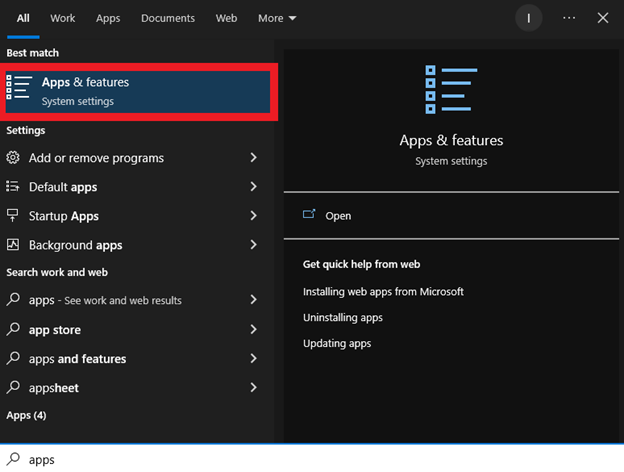Viewport: 624px width, 472px height.
Task: Click the Apps (4) section header
Action: coord(26,415)
